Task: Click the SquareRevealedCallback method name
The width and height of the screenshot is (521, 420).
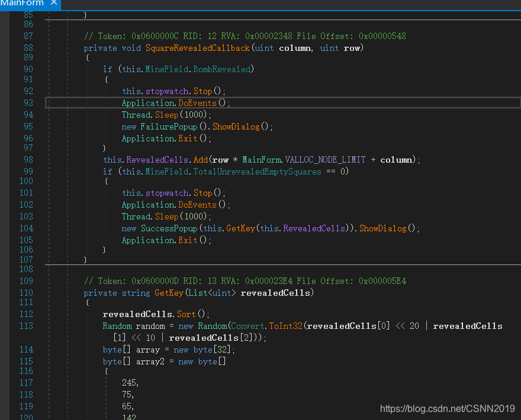Action: [x=197, y=48]
